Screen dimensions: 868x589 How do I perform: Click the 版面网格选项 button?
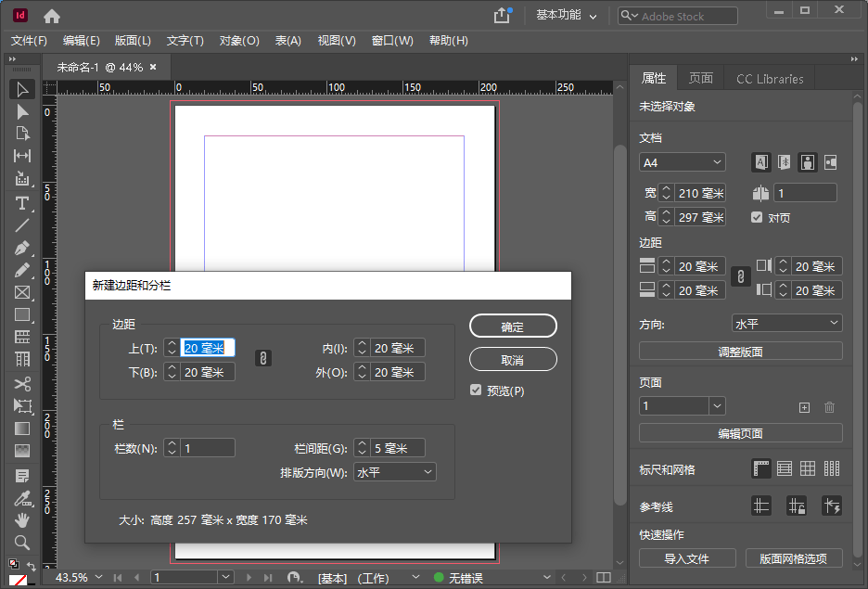point(793,558)
